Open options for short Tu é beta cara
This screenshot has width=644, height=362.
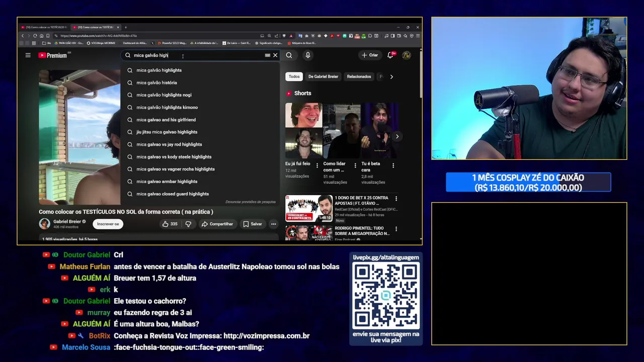(x=393, y=165)
